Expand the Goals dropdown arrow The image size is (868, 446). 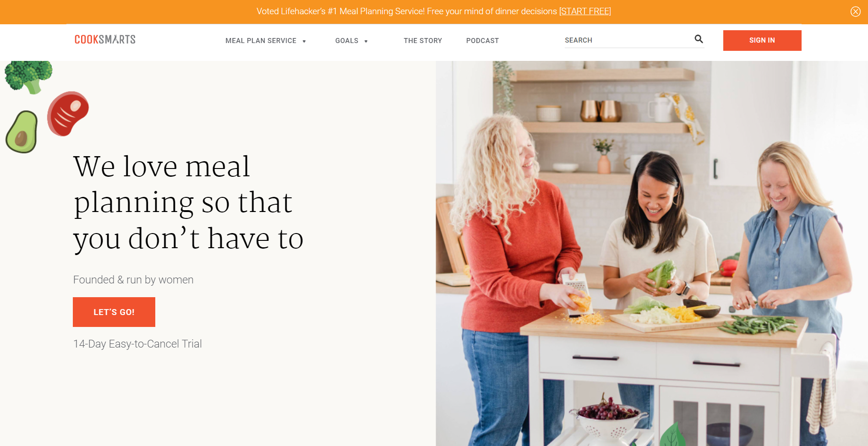click(x=366, y=41)
